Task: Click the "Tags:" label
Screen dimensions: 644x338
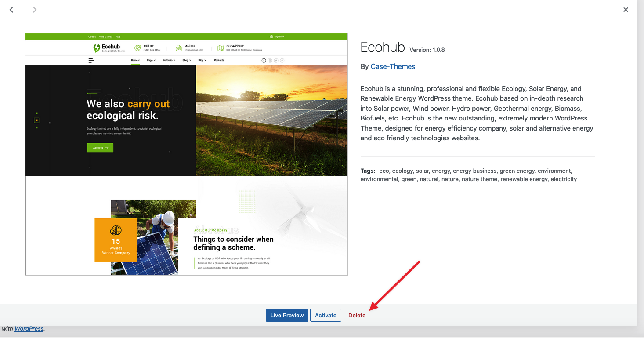Action: (x=368, y=171)
